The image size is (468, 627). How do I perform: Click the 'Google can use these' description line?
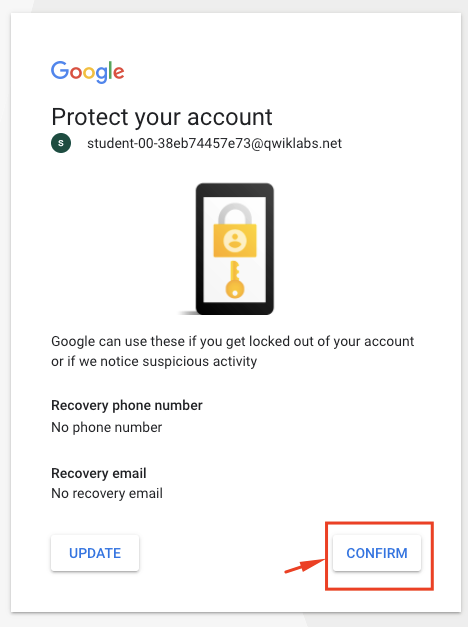(232, 341)
